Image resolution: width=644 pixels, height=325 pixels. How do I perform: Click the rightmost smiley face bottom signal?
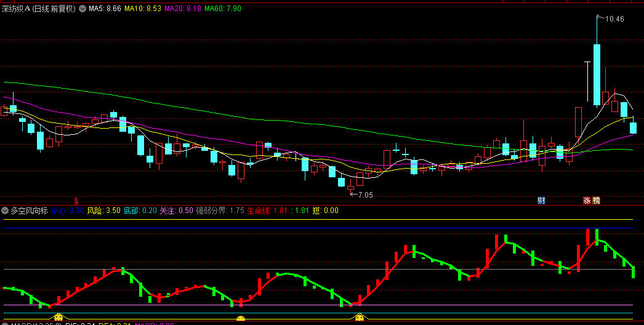pos(360,317)
